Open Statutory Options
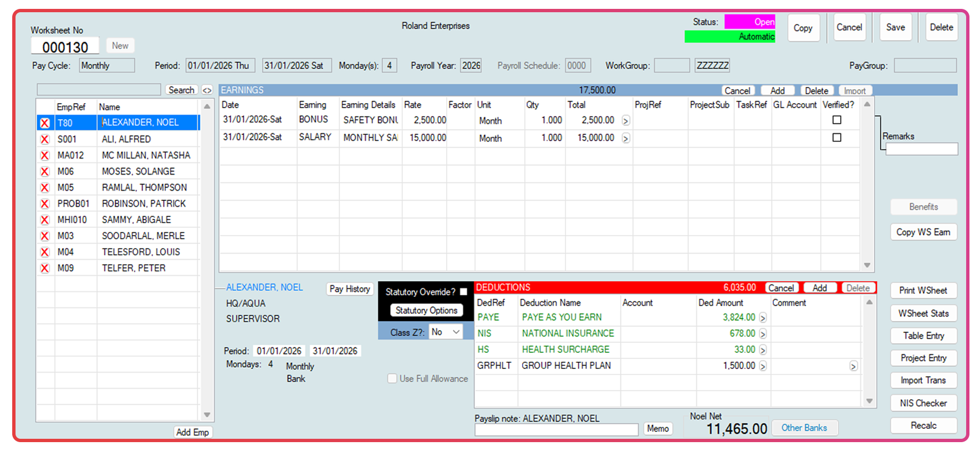This screenshot has width=980, height=451. point(426,311)
